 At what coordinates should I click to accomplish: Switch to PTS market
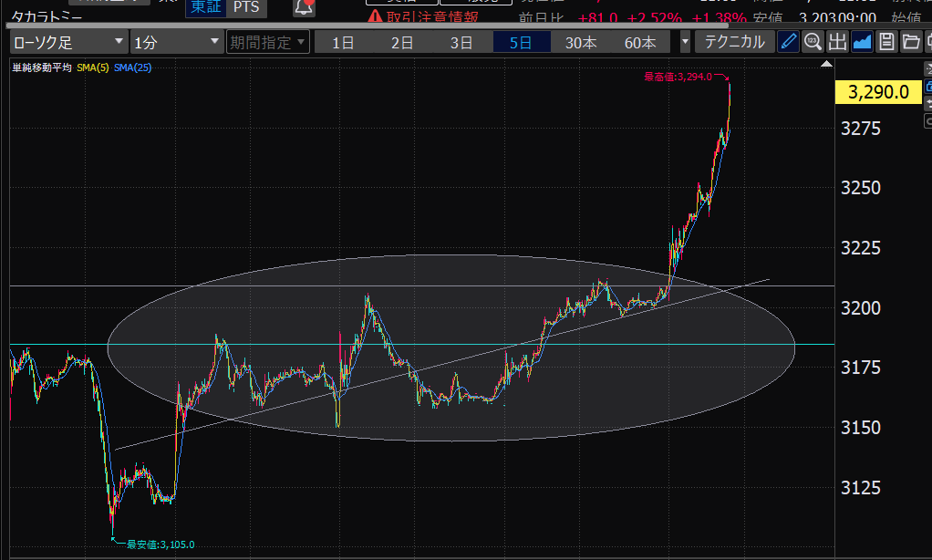[244, 7]
